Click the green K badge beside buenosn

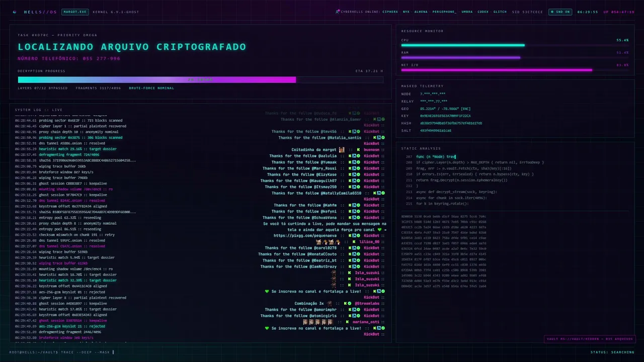click(x=358, y=150)
